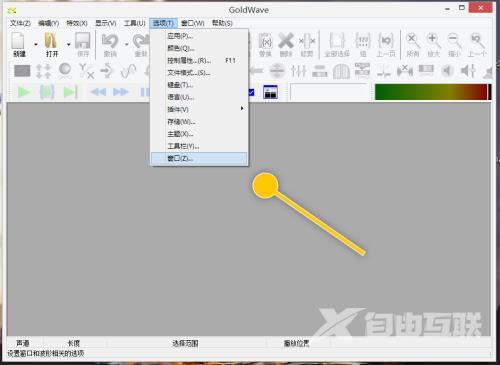Expand the Plugins (插件(V)) submenu
The width and height of the screenshot is (500, 365).
click(x=199, y=109)
